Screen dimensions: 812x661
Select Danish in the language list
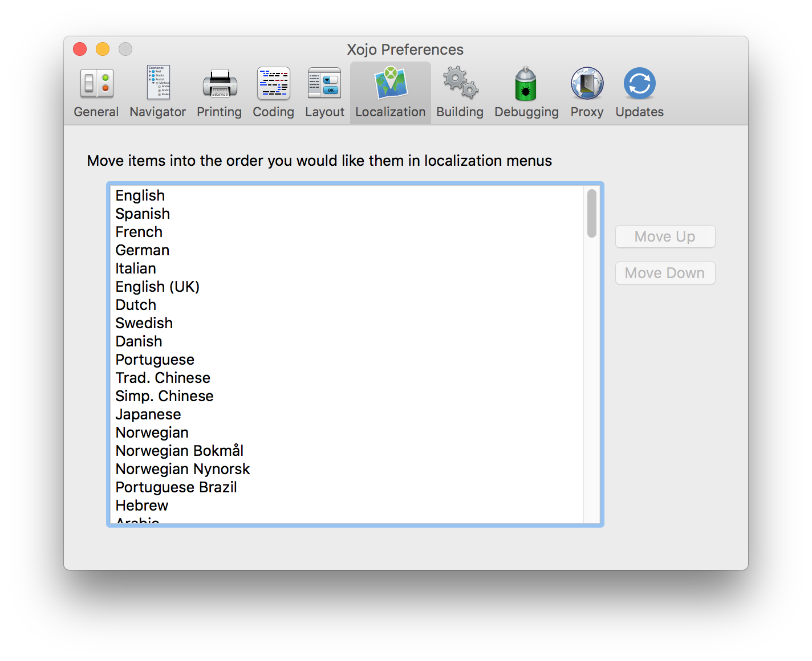point(347,341)
